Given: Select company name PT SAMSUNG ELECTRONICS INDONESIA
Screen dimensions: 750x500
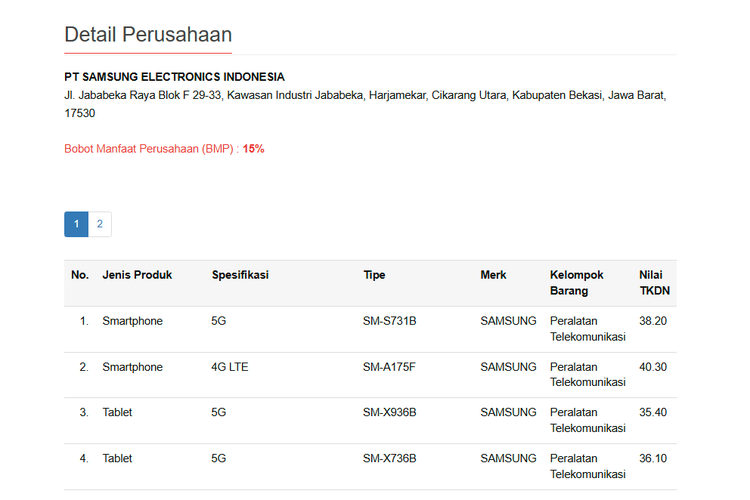Looking at the screenshot, I should point(175,77).
